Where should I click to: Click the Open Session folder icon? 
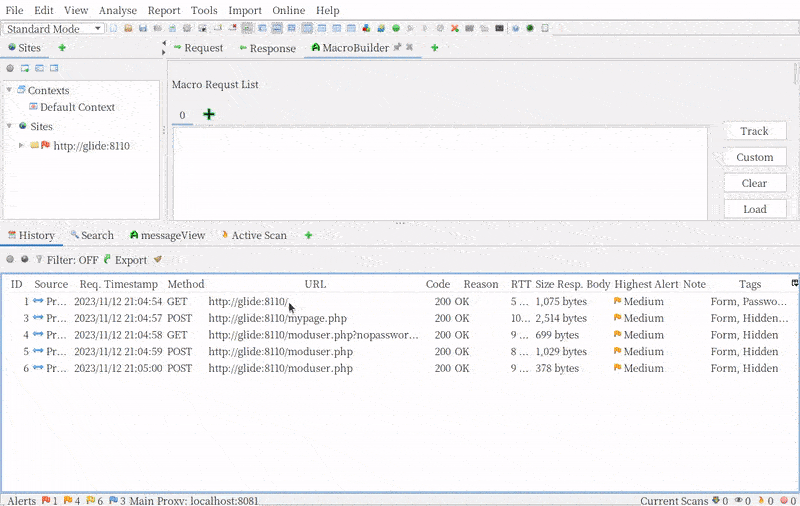[x=128, y=29]
